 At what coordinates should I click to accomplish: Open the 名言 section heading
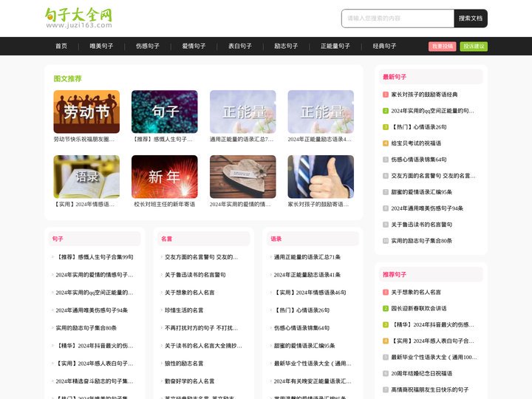[x=166, y=239]
